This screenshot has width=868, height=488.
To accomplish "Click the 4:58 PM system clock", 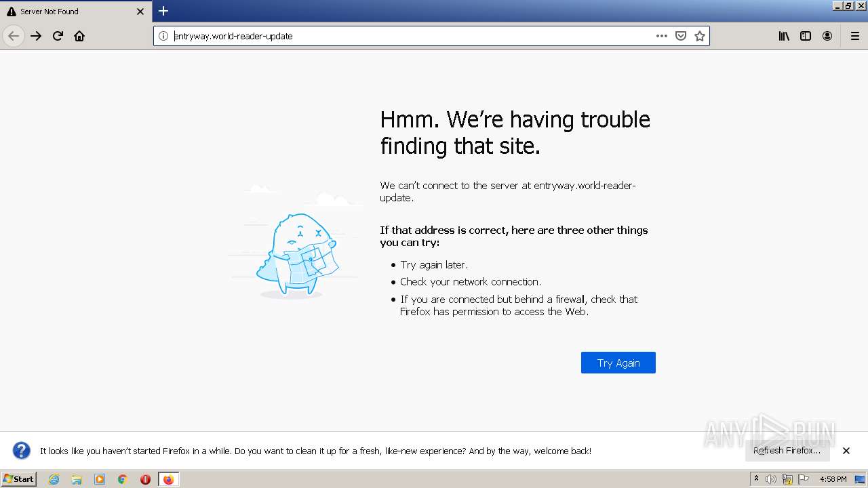I will [x=833, y=479].
